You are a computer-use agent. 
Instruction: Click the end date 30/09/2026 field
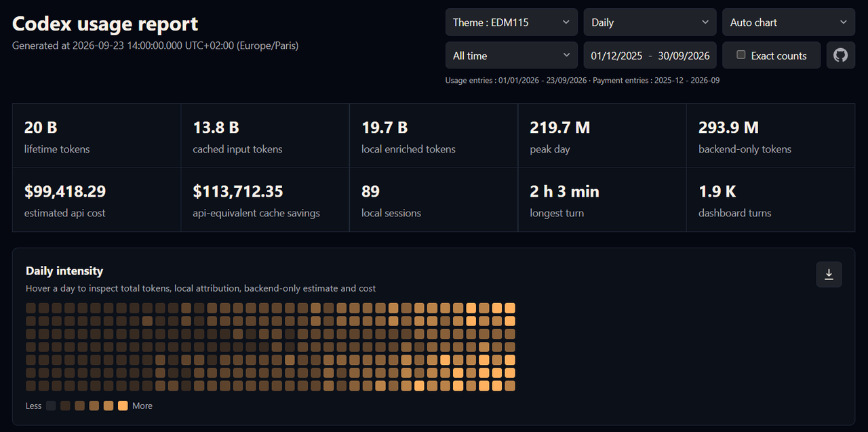click(x=684, y=56)
